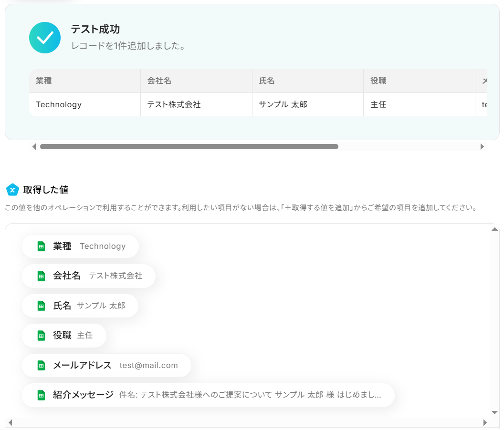Click the Sheets icon beside メールアドレス
The image size is (504, 430).
pyautogui.click(x=41, y=366)
